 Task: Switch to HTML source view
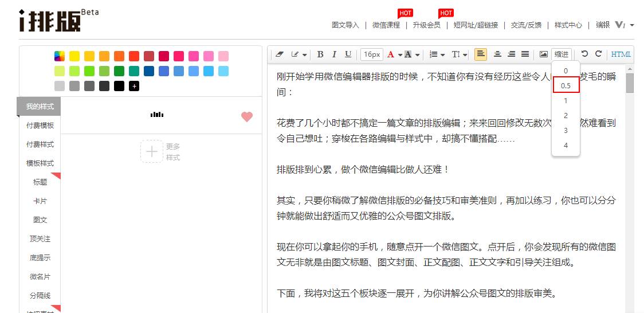pyautogui.click(x=621, y=54)
